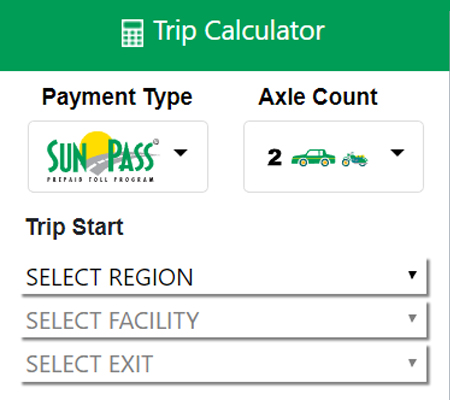The width and height of the screenshot is (450, 400).
Task: Click the calculator icon in the header
Action: (132, 33)
